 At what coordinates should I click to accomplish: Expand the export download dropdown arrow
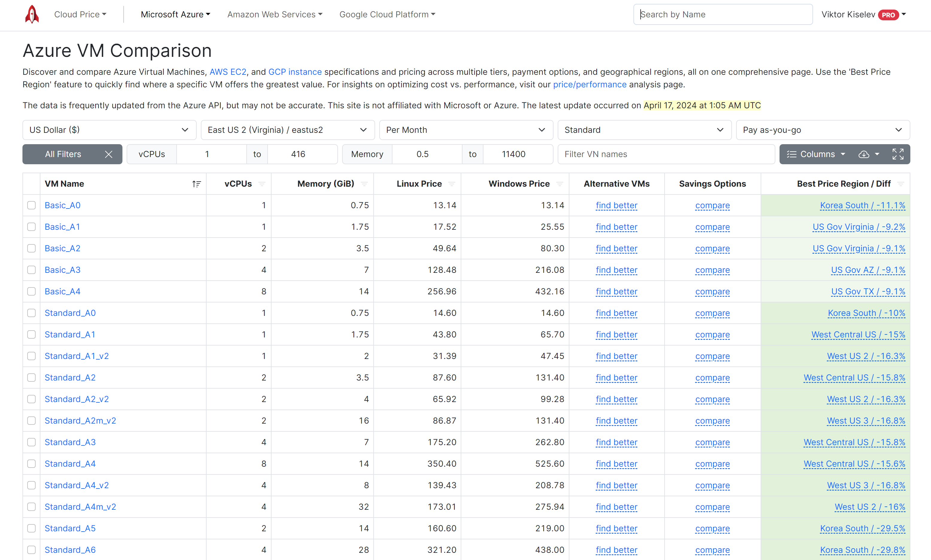coord(877,154)
